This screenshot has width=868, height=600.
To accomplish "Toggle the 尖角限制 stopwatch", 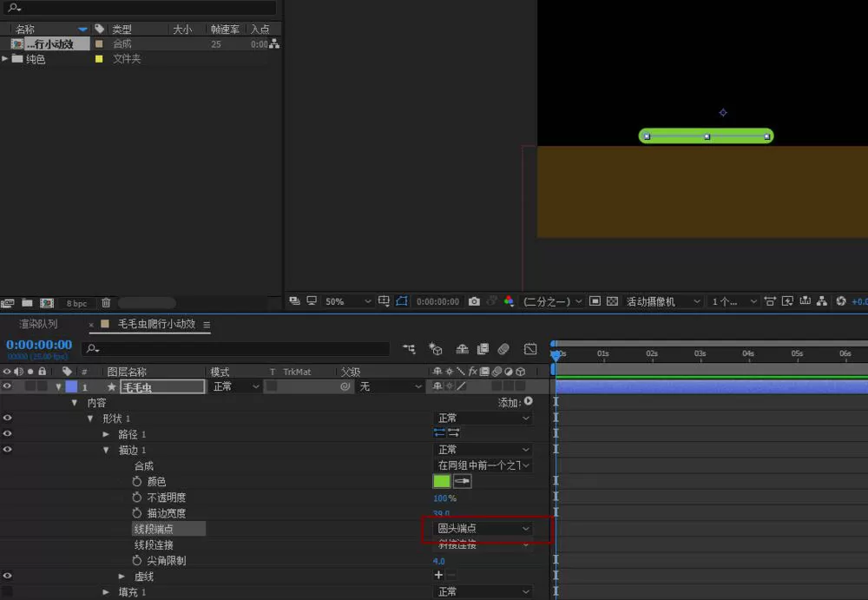I will 137,560.
